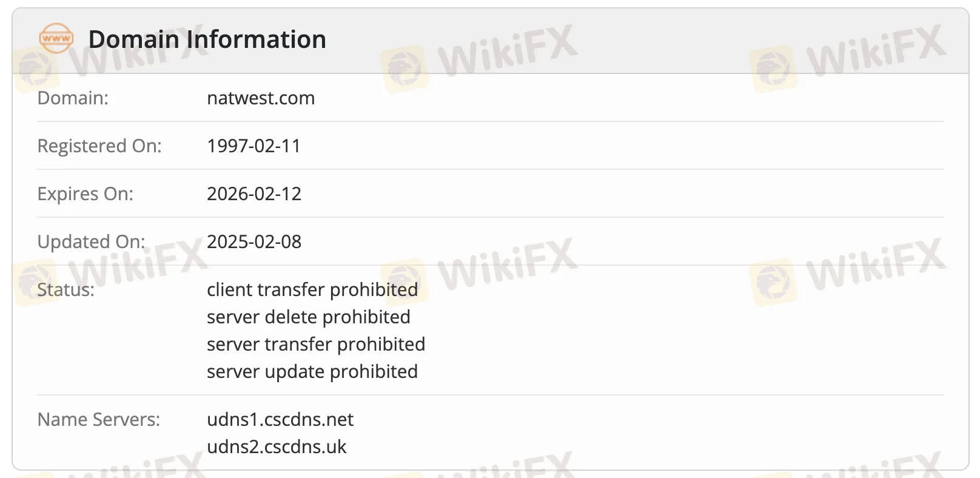Select the Registered On: label

click(99, 146)
